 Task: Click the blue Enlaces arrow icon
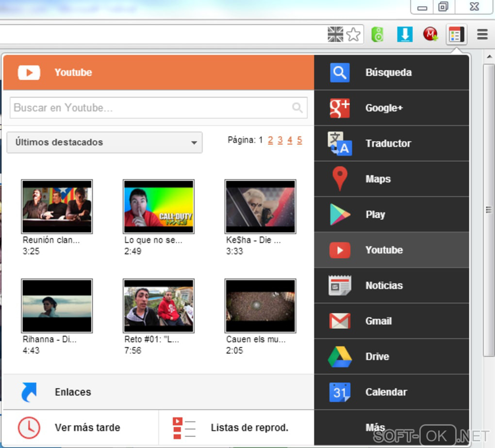[x=29, y=392]
